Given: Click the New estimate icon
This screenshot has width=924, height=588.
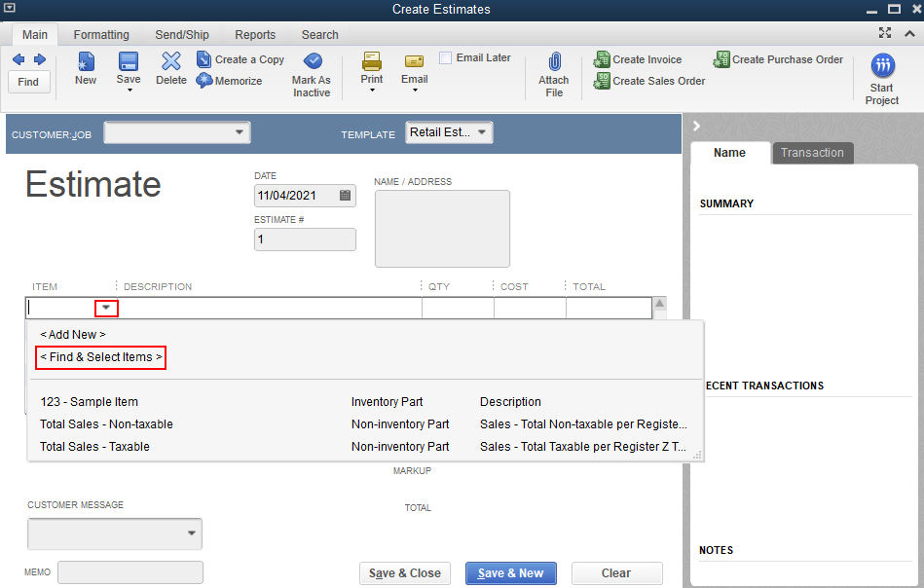Looking at the screenshot, I should [x=86, y=61].
